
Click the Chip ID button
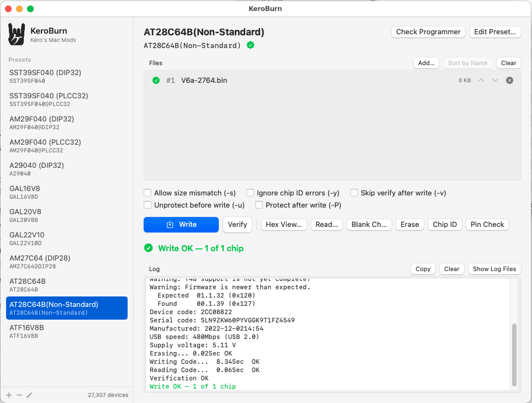pyautogui.click(x=445, y=224)
